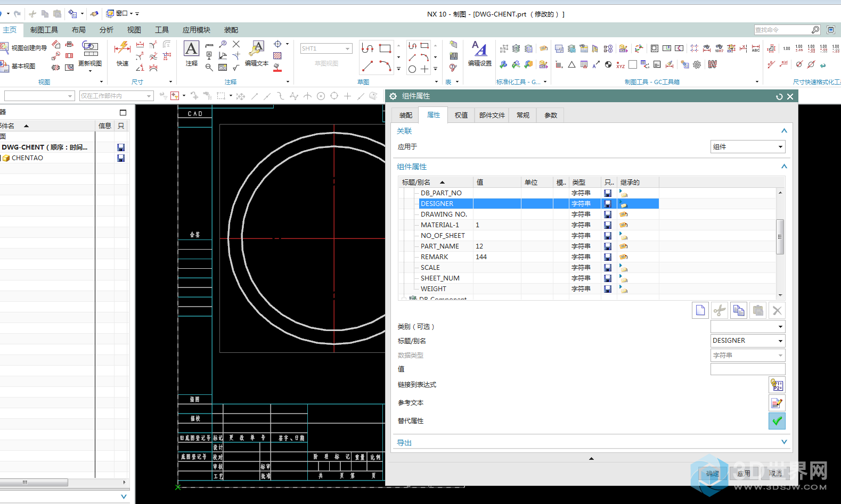The height and width of the screenshot is (504, 841).
Task: Click the find command search icon
Action: point(815,30)
